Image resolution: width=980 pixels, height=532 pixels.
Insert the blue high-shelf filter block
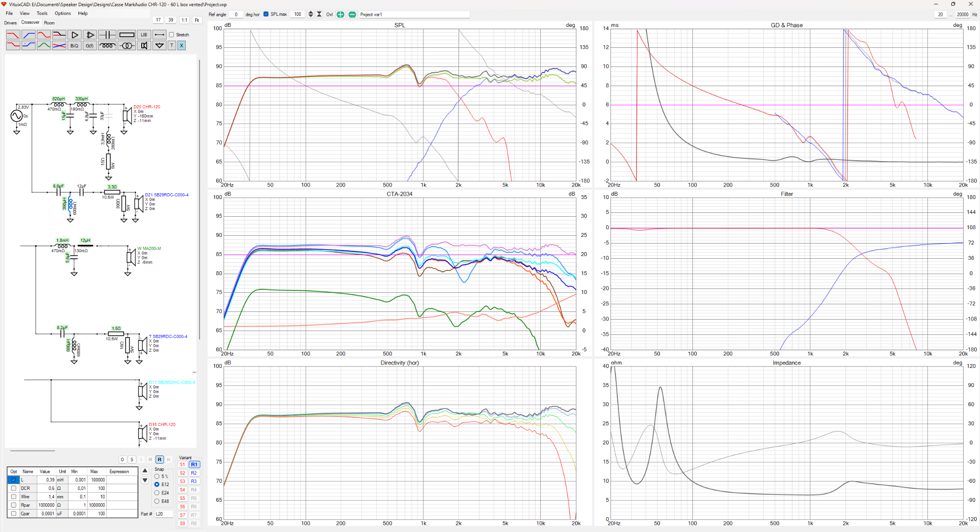click(x=29, y=45)
